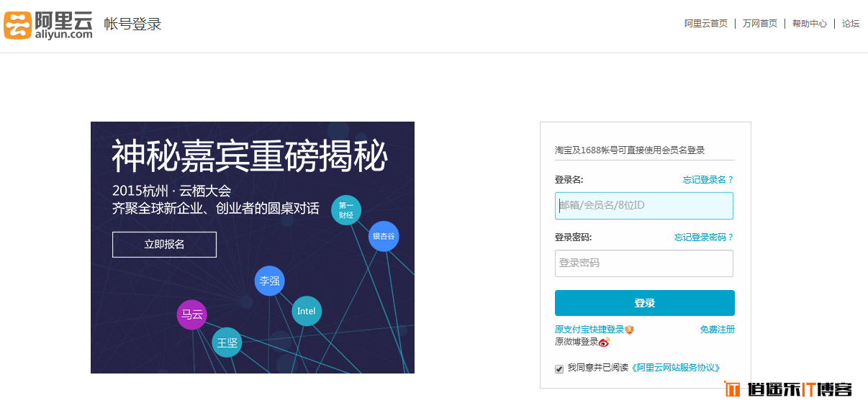Click the 淘宝及1688帐号可直接使用会员名登录 notice
This screenshot has height=403, width=868.
pyautogui.click(x=630, y=150)
